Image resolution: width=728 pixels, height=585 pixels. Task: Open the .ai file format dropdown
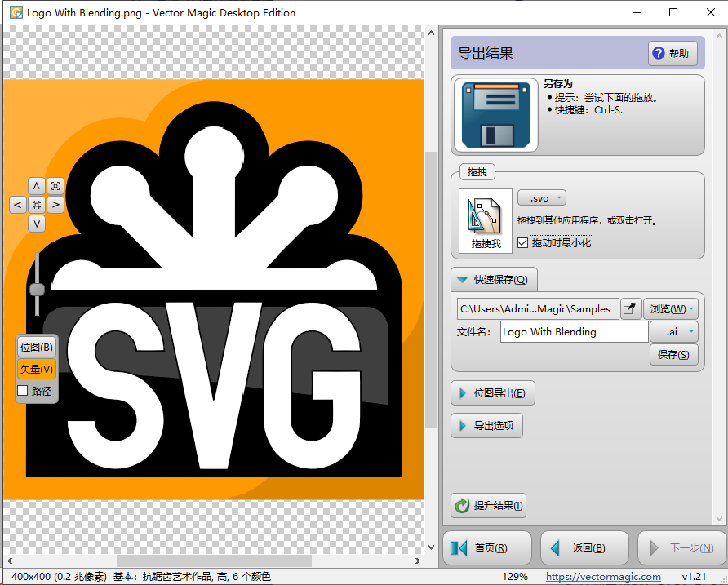coord(674,332)
